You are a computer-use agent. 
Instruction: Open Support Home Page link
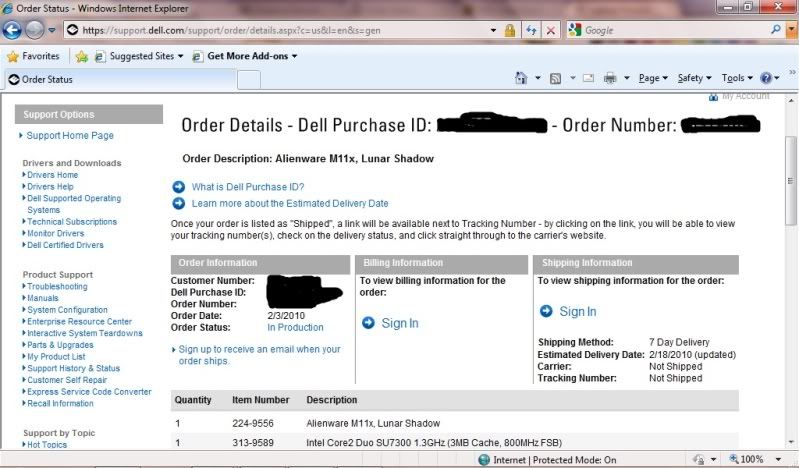coord(70,136)
